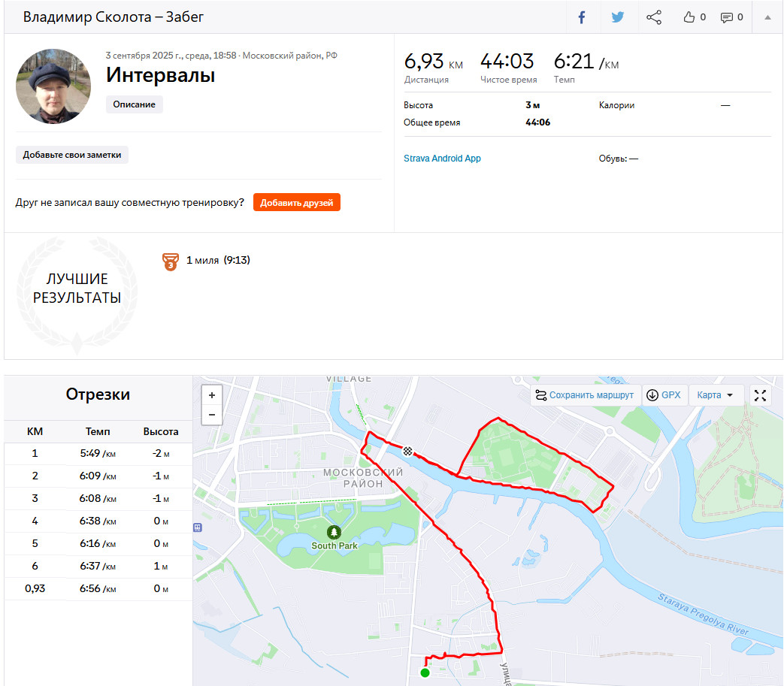Click Сохранить маршрут button
784x686 pixels.
(x=585, y=395)
